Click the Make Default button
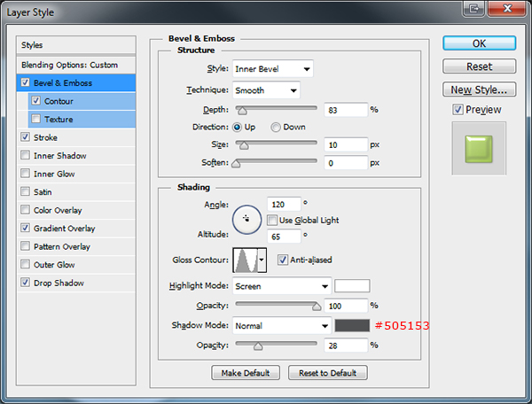This screenshot has width=532, height=404. 246,373
